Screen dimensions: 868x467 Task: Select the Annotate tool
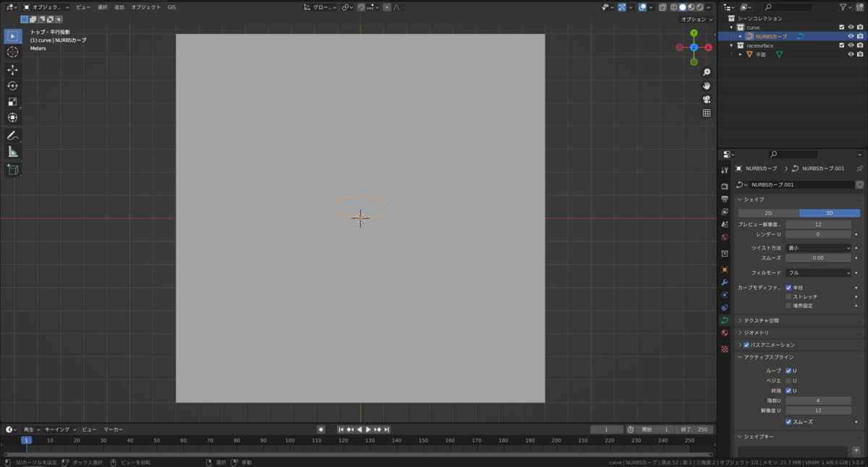pos(12,136)
